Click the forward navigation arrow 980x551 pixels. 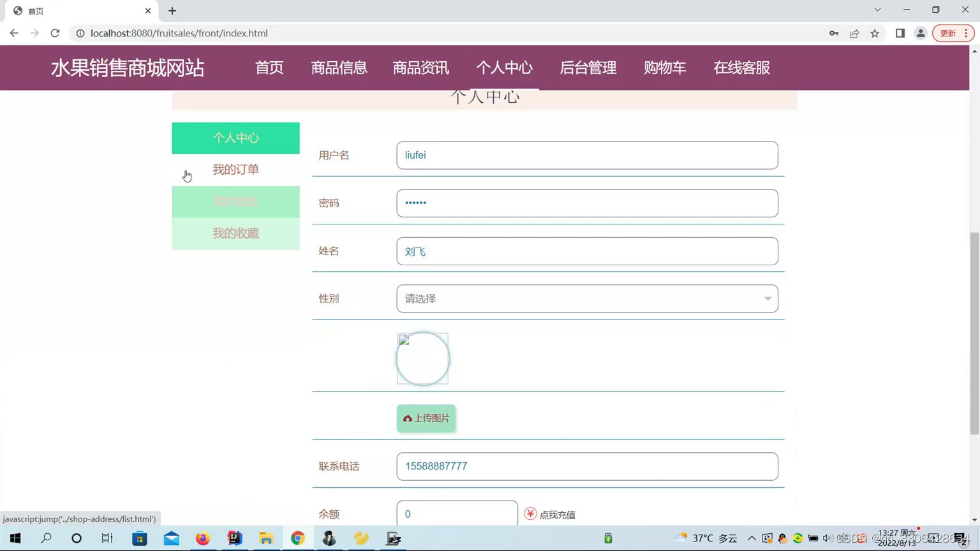coord(34,33)
